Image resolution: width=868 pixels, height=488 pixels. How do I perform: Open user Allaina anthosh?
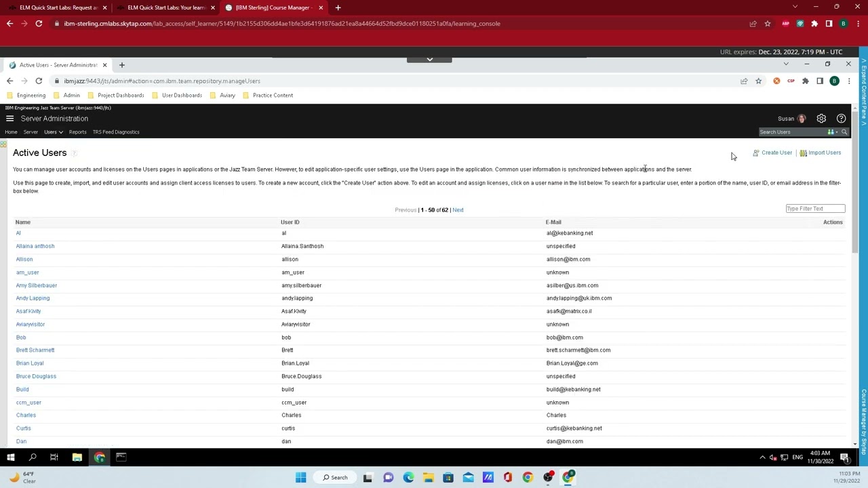coord(35,246)
